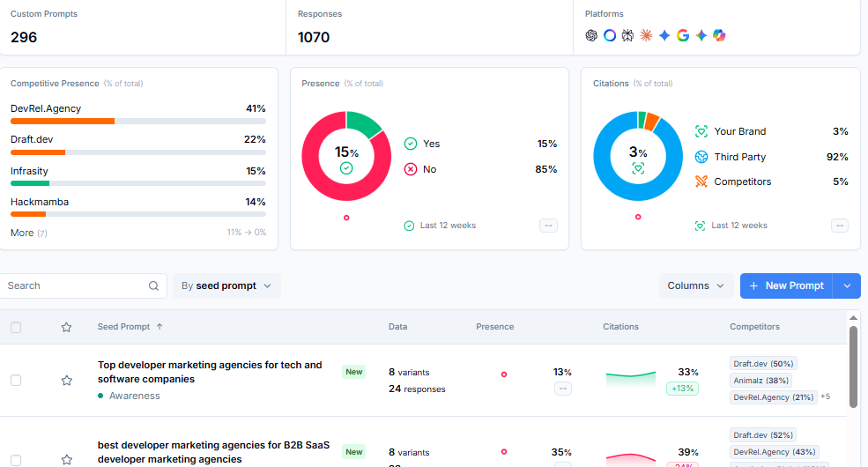868x467 pixels.
Task: Click the search magnifier icon
Action: point(153,286)
